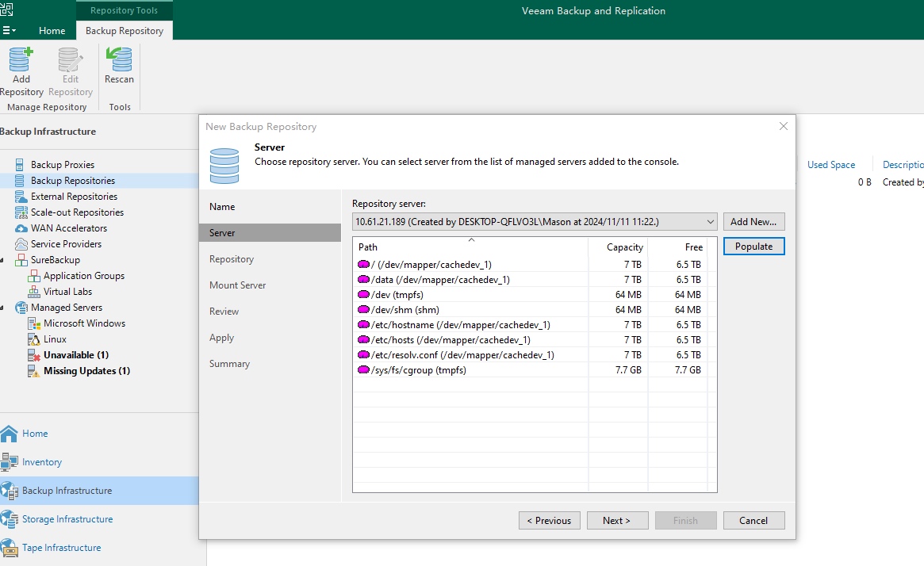The width and height of the screenshot is (924, 566).
Task: Click the Add Repository ribbon icon
Action: [x=21, y=59]
